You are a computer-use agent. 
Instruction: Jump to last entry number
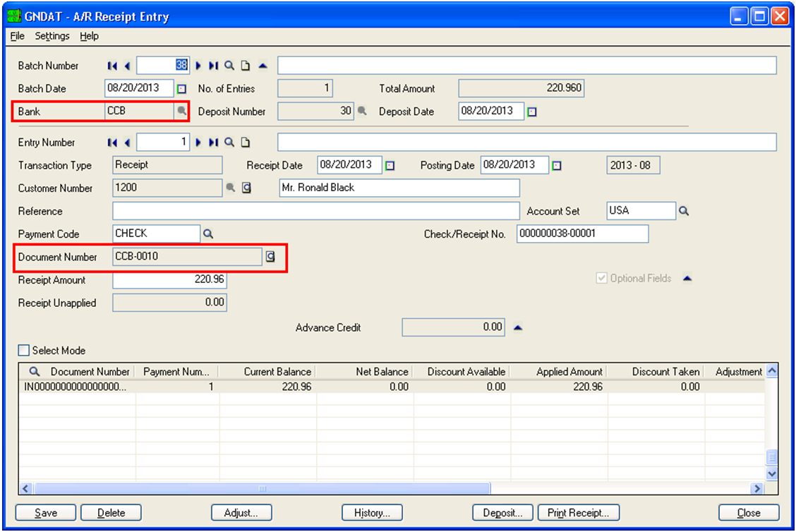[213, 143]
